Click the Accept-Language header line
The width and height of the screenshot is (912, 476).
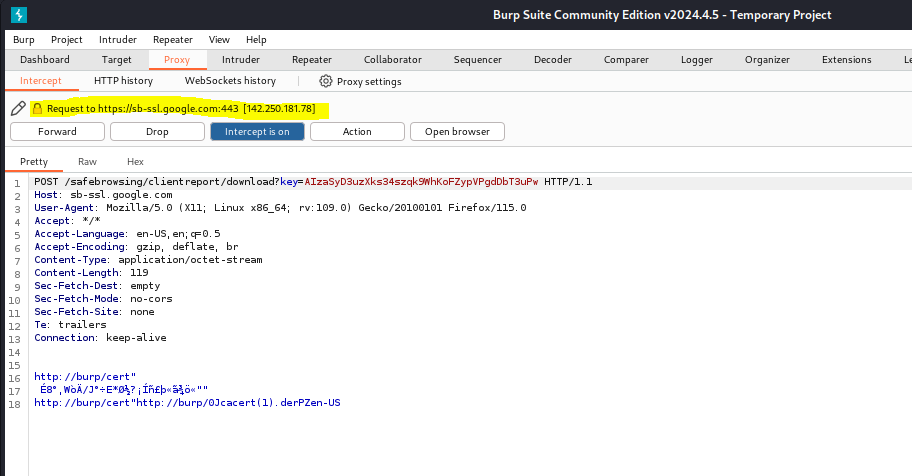click(127, 233)
